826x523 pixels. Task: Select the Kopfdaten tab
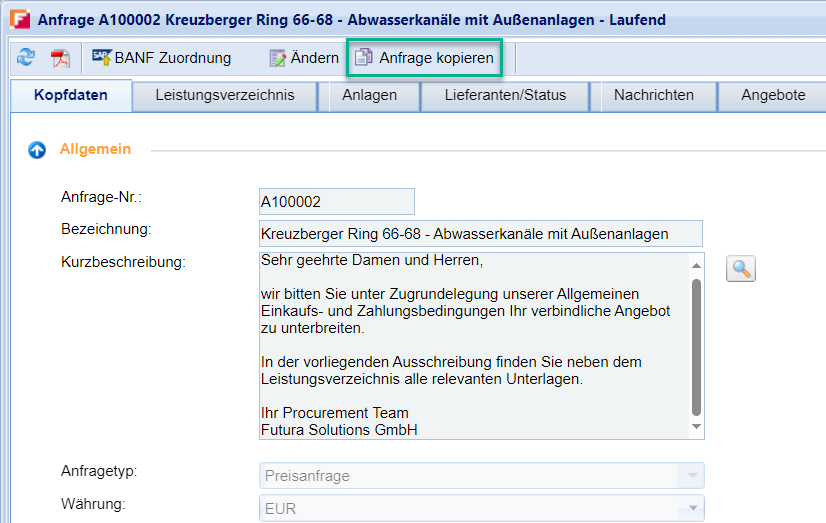click(x=70, y=96)
